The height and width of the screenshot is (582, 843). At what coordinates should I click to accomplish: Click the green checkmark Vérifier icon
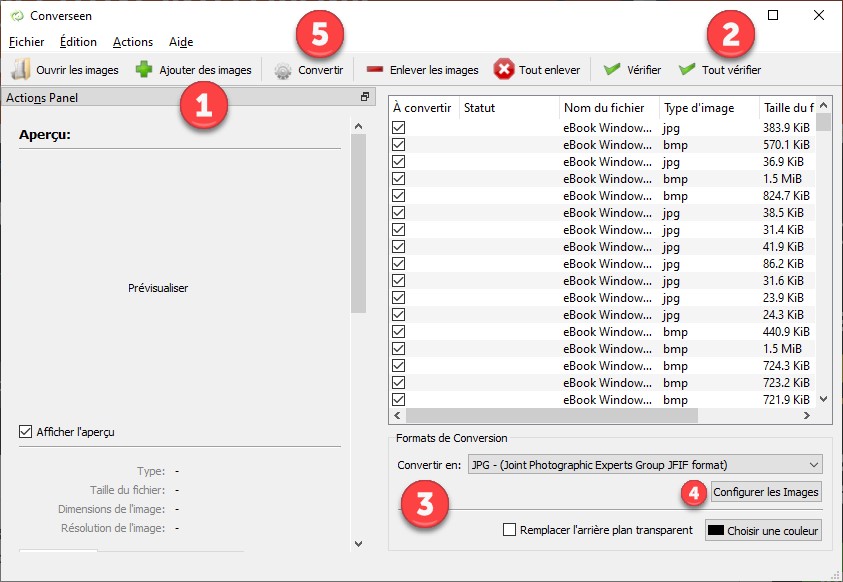612,70
